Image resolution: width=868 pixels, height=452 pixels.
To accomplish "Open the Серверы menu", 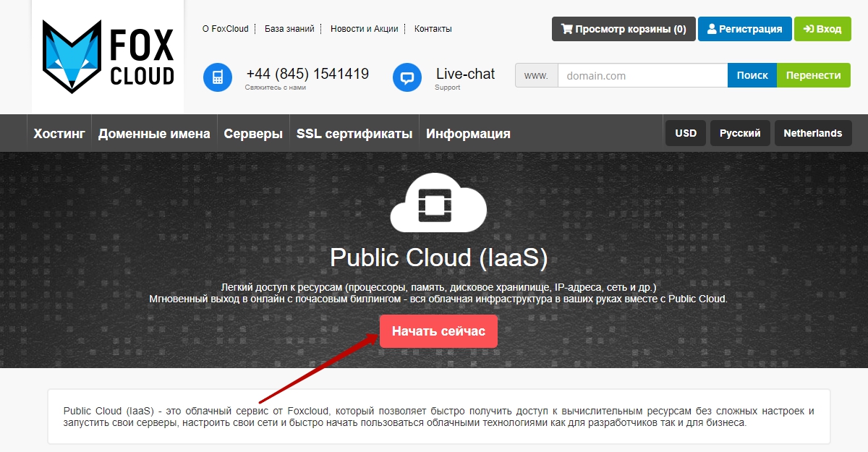I will pyautogui.click(x=253, y=134).
